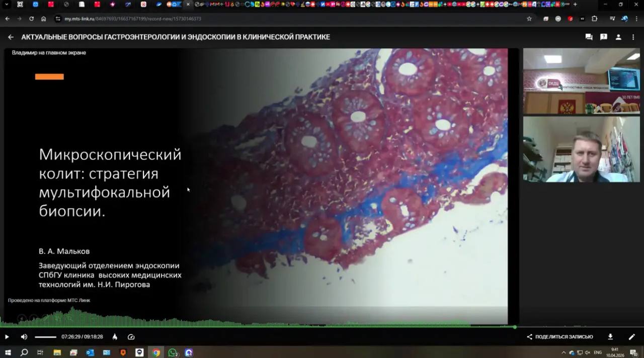The height and width of the screenshot is (358, 644).
Task: Bookmark this page with the star icon
Action: pyautogui.click(x=529, y=19)
